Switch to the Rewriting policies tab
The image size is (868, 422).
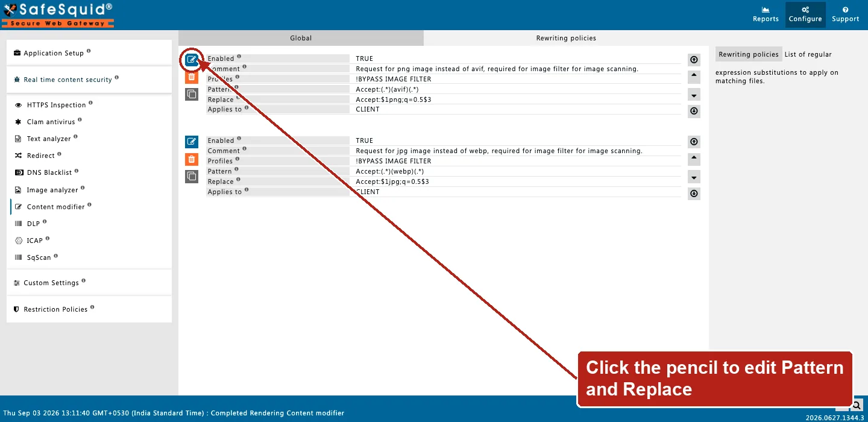[x=566, y=38]
